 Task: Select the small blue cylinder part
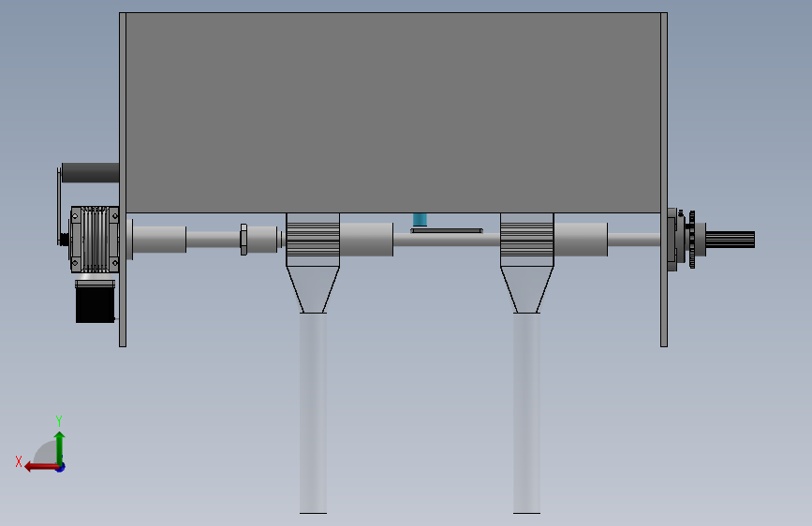[420, 220]
